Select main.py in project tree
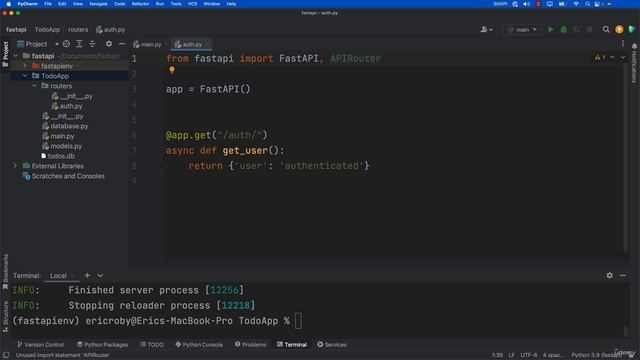The height and width of the screenshot is (360, 640). point(62,136)
